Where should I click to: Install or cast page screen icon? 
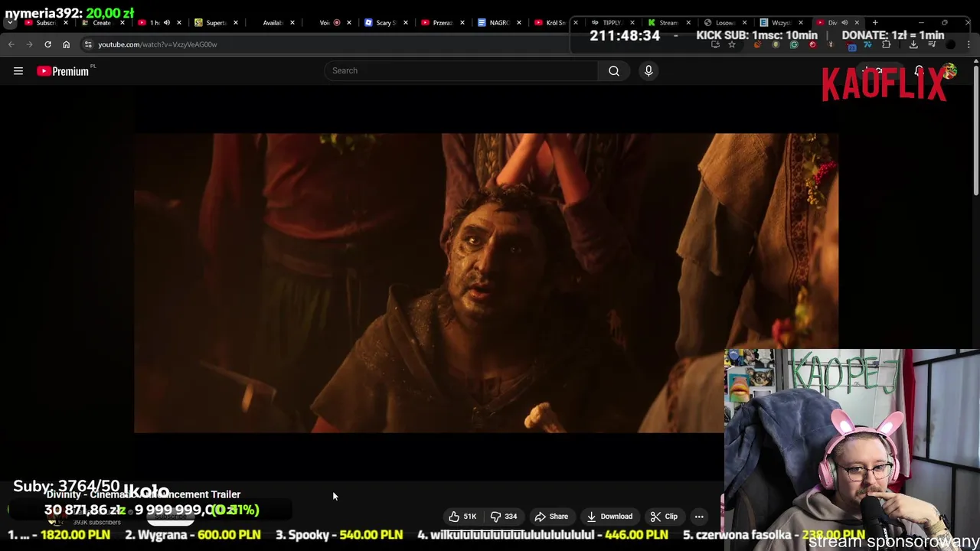[x=715, y=44]
